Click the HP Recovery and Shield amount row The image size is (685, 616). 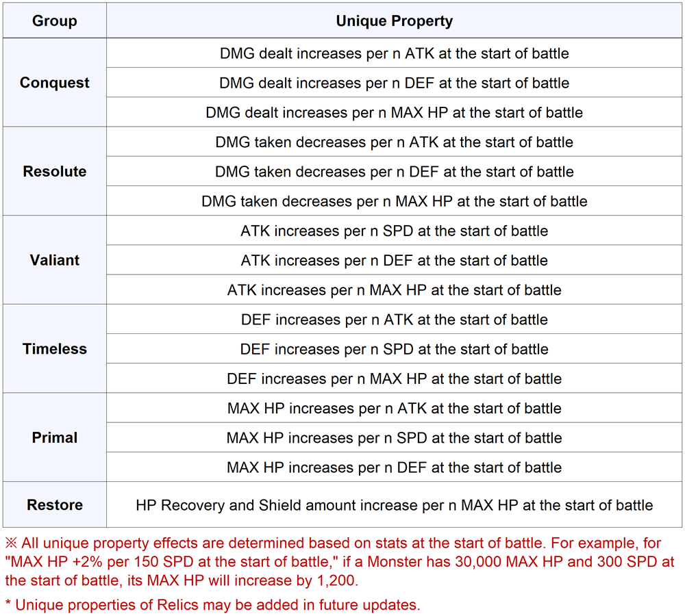click(394, 505)
